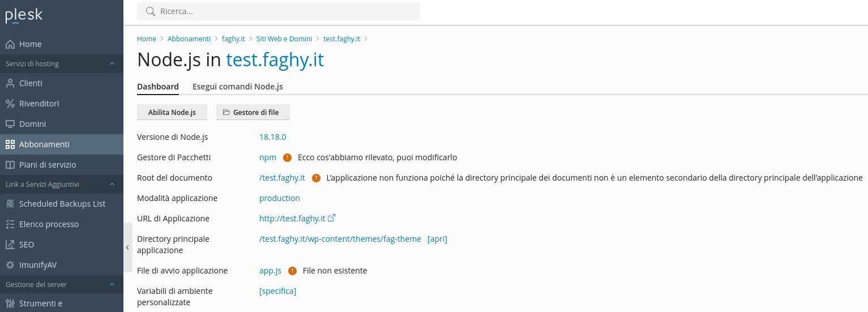Open Domini from the sidebar
The height and width of the screenshot is (312, 868).
point(32,124)
